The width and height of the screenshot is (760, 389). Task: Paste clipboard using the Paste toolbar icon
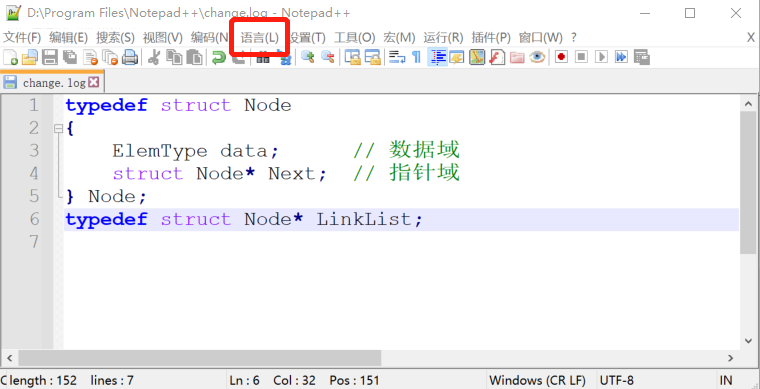[194, 57]
